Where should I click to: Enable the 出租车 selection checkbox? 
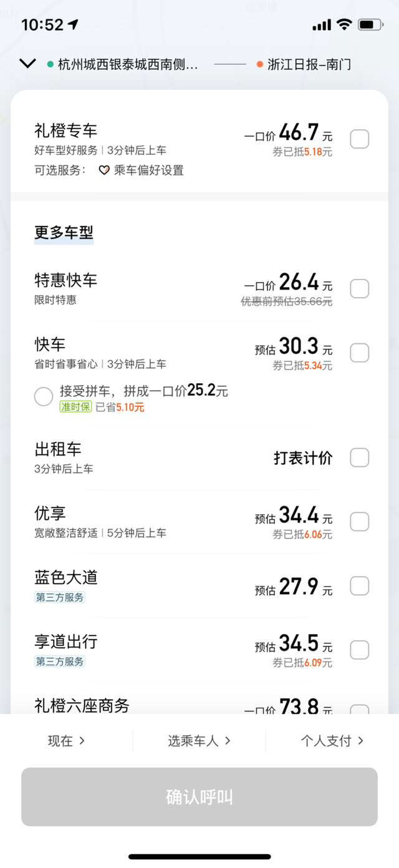(x=360, y=457)
